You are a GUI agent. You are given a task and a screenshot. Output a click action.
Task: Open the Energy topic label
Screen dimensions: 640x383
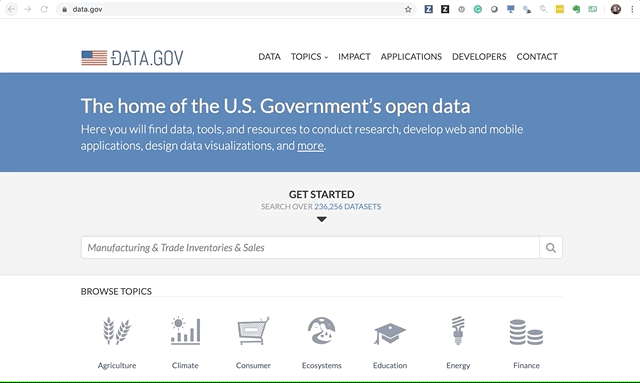(x=458, y=365)
